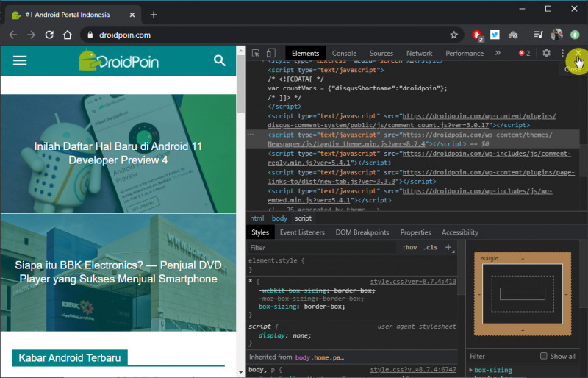Open the Event Listeners sub-tab
The width and height of the screenshot is (588, 378).
tap(302, 232)
